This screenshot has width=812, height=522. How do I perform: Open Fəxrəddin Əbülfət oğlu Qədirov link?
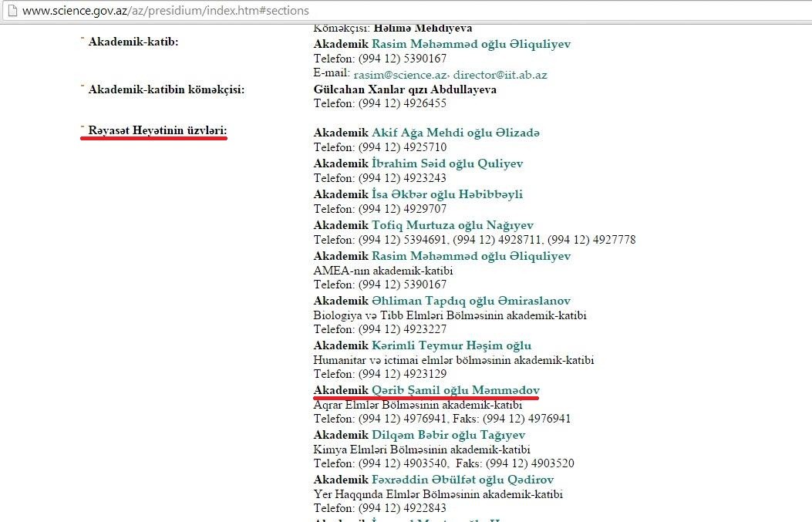tap(463, 480)
